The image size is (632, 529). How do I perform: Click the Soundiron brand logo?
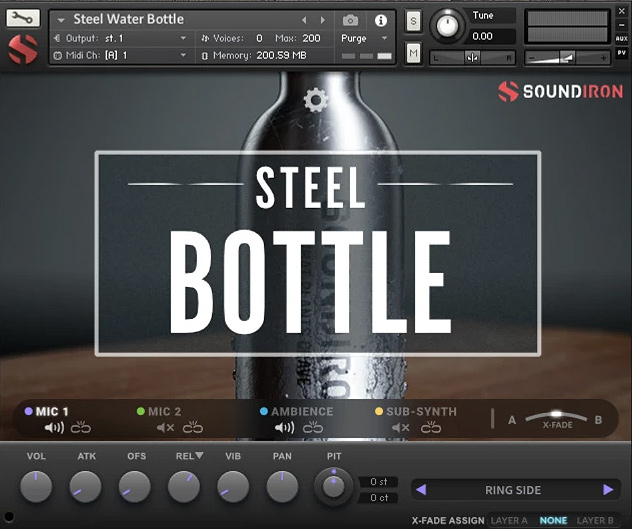coord(560,91)
